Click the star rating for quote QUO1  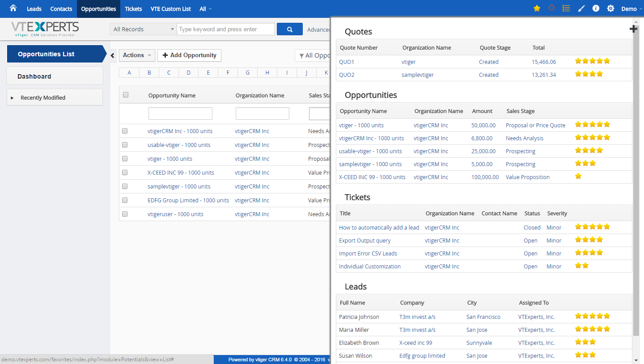coord(593,61)
